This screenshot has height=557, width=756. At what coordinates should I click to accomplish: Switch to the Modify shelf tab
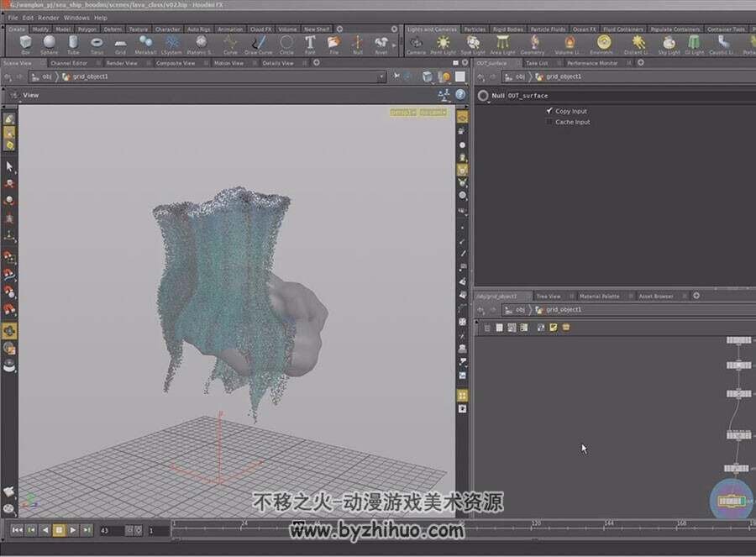click(x=40, y=29)
